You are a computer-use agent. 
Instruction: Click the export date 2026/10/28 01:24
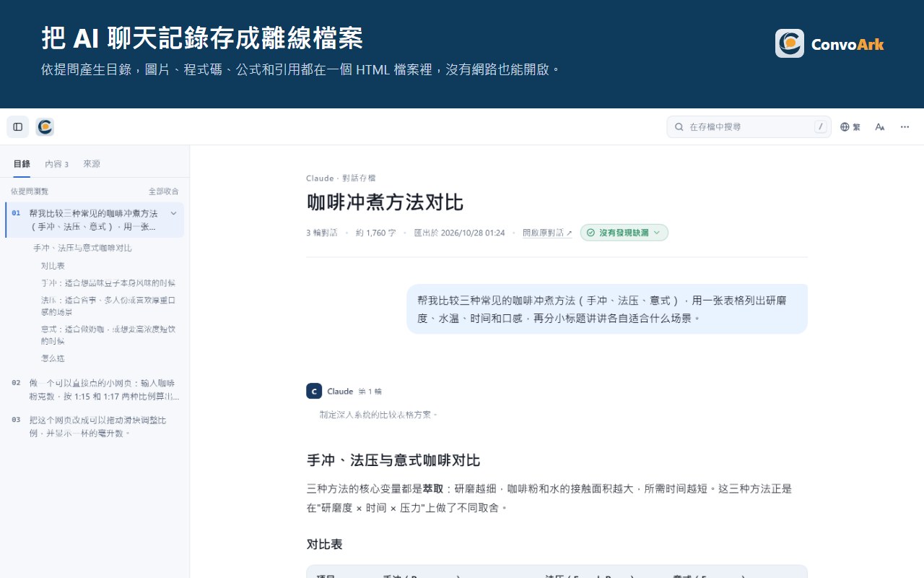pyautogui.click(x=460, y=233)
